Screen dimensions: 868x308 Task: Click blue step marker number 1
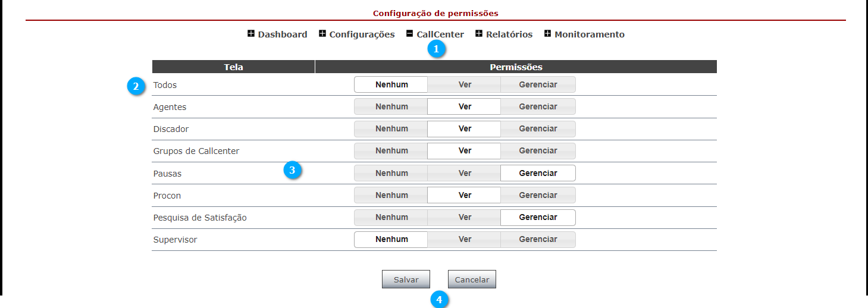(437, 49)
